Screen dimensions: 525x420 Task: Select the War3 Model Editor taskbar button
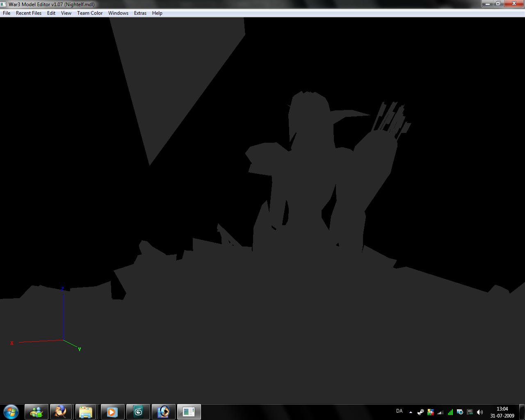pos(189,412)
